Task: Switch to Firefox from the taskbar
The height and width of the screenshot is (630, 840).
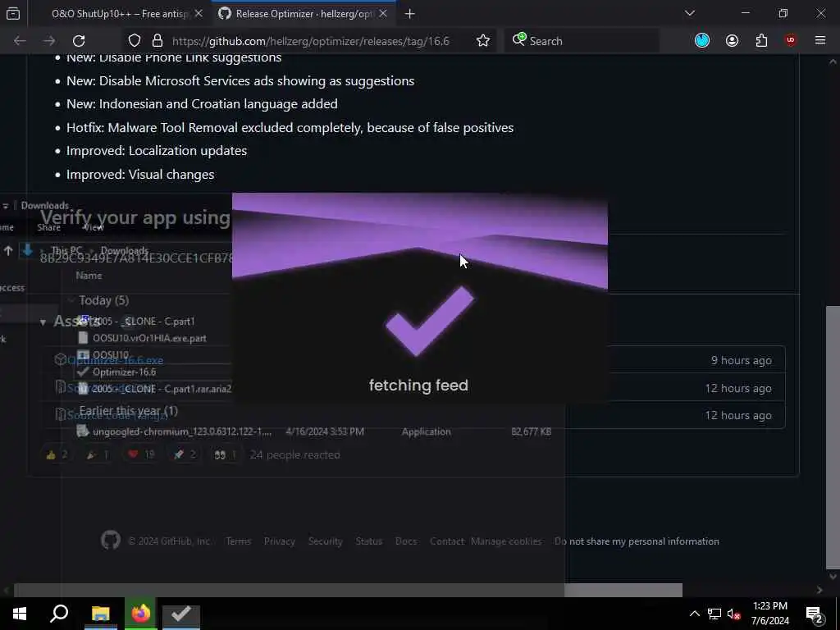Action: pyautogui.click(x=140, y=614)
